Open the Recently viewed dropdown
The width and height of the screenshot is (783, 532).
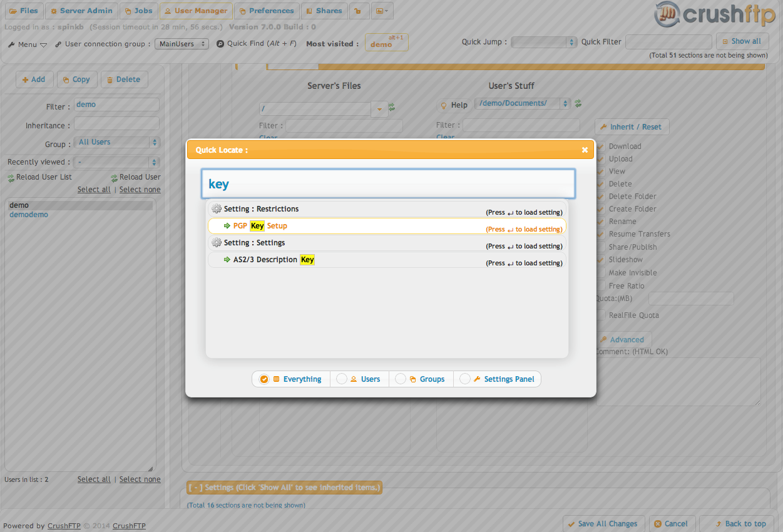pos(117,162)
